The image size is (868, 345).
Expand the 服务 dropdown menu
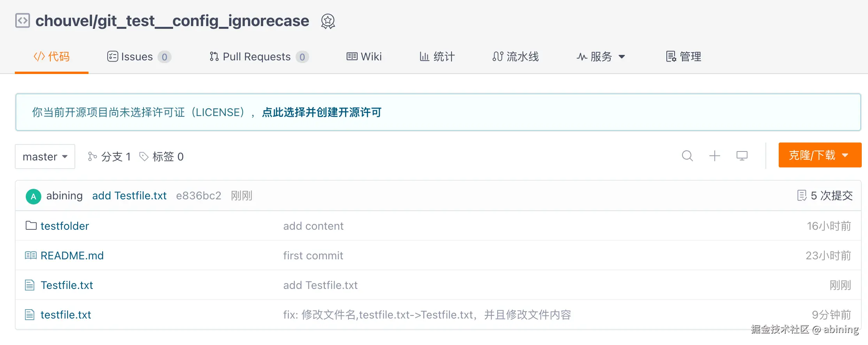click(x=601, y=57)
